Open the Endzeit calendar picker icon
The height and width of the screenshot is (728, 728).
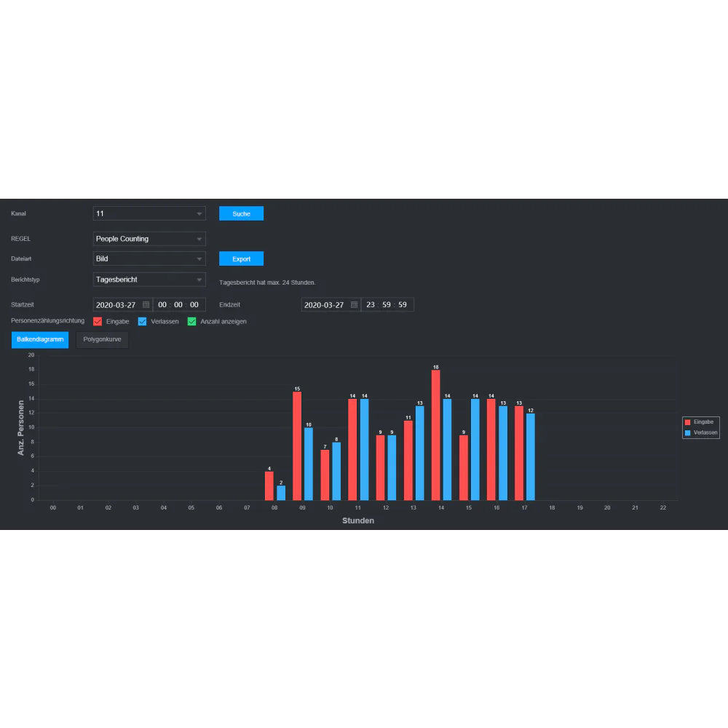point(354,305)
